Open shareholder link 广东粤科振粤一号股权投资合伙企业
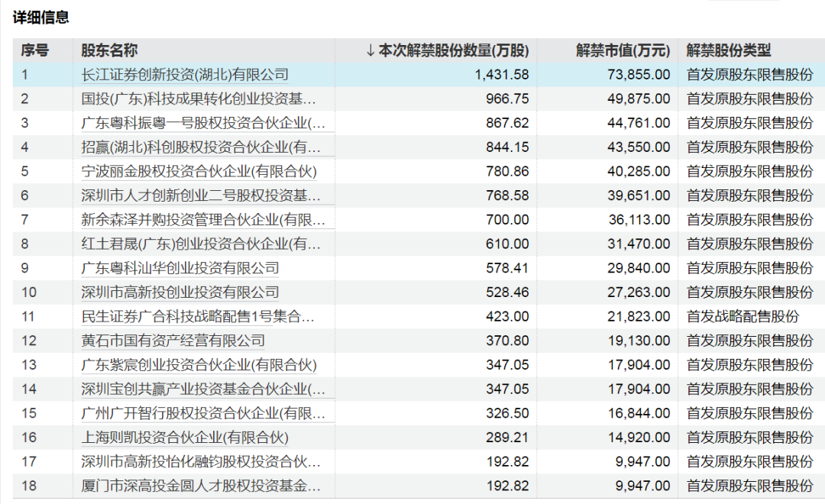The image size is (825, 504). 203,123
